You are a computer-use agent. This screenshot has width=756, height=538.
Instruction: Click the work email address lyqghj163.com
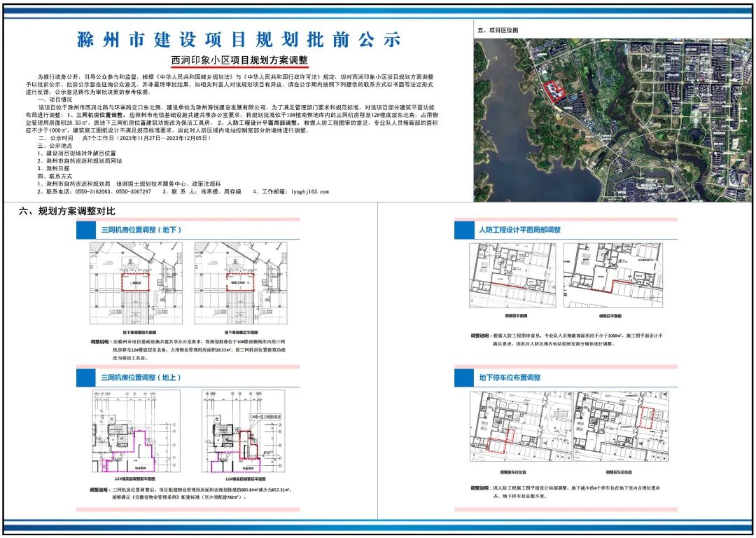pos(311,191)
